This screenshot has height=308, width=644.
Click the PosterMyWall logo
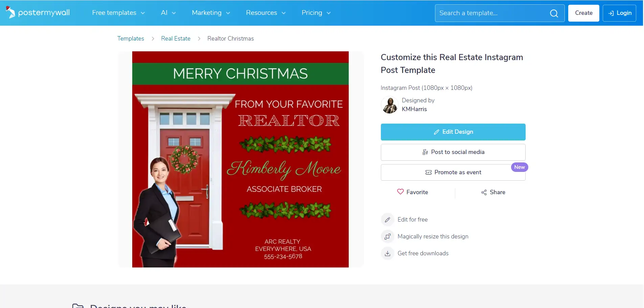pos(38,13)
